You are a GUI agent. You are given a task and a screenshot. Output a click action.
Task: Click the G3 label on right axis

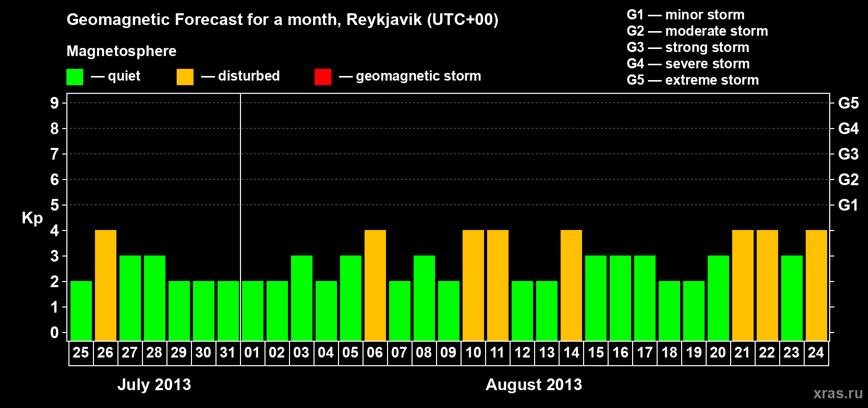(848, 154)
